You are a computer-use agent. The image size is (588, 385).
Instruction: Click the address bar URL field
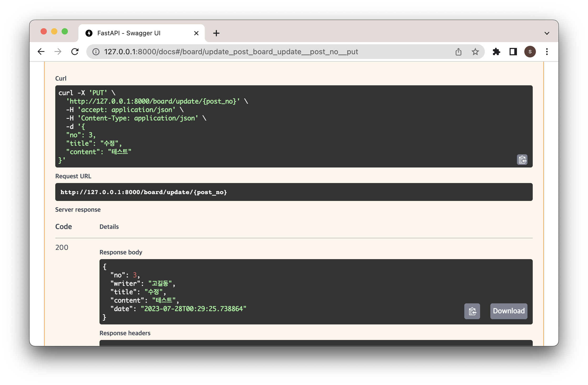[231, 52]
